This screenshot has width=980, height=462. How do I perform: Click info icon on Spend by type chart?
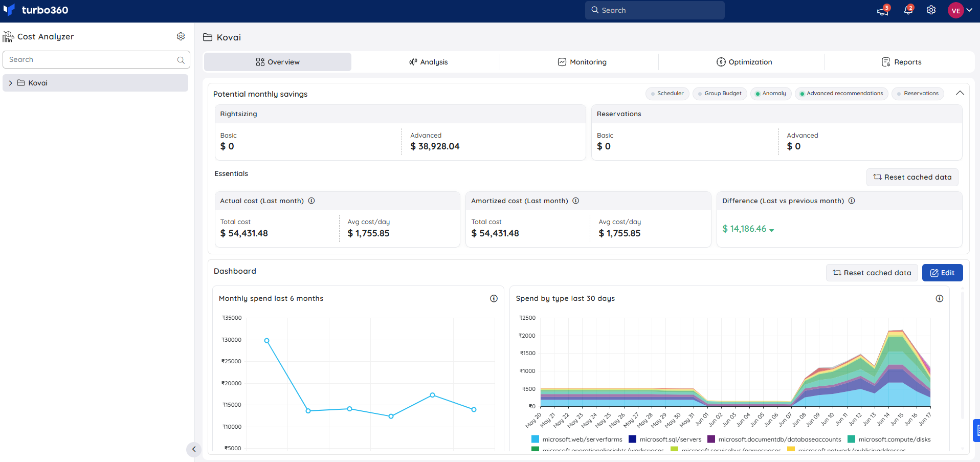(940, 298)
